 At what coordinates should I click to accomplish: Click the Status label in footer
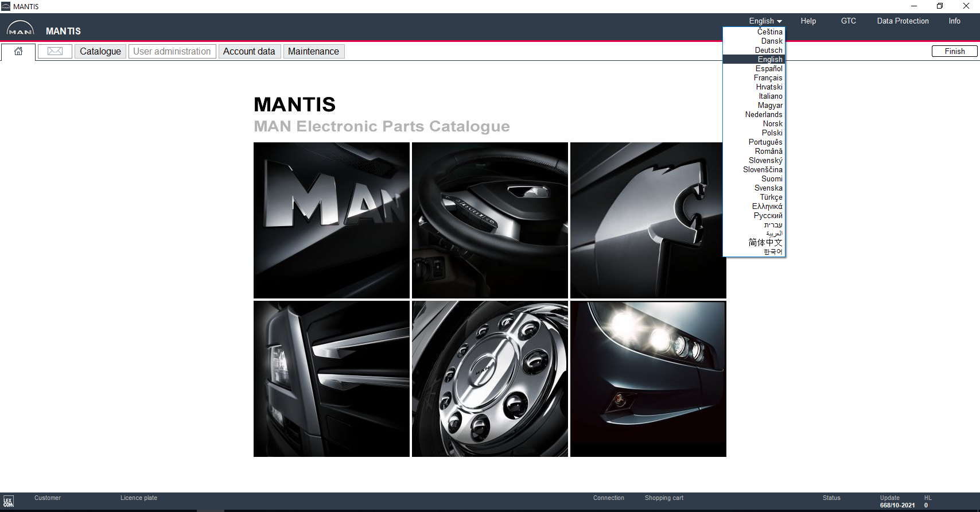[831, 498]
